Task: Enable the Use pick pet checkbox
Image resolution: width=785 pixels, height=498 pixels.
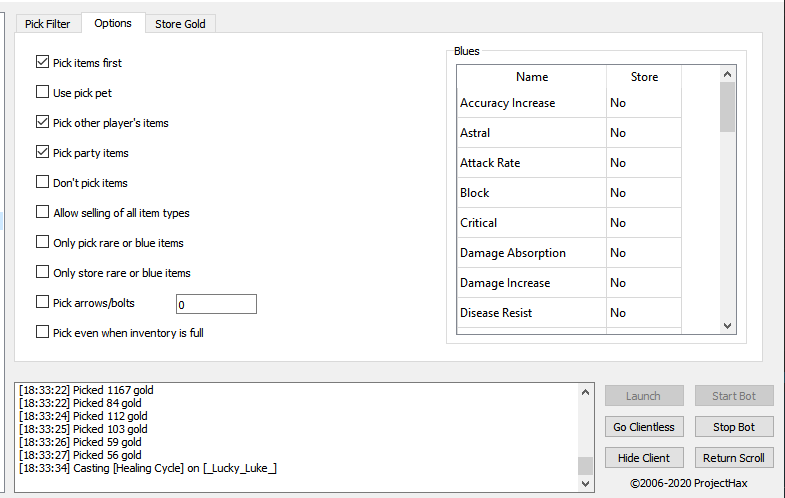Action: tap(43, 93)
